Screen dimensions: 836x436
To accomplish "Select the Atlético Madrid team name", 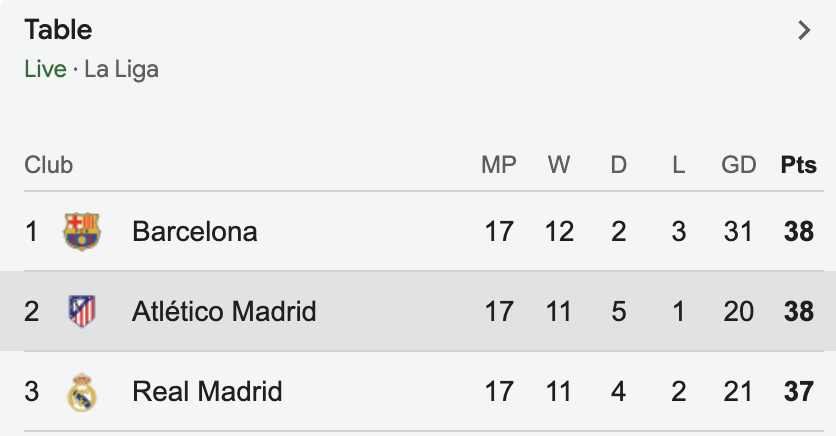I will tap(224, 311).
